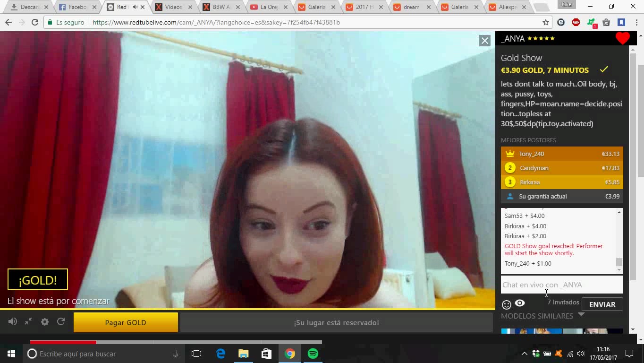Screen dimensions: 644x363
Task: Switch to the Facebook tab
Action: [x=76, y=7]
